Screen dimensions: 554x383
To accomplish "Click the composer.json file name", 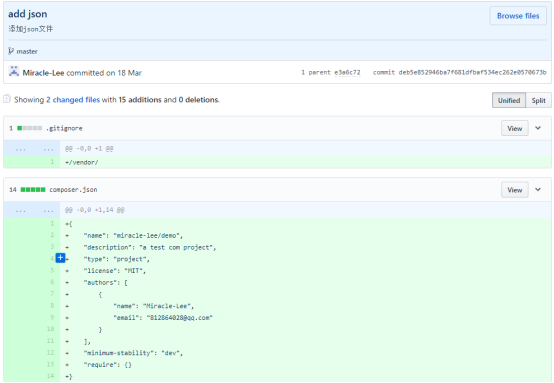I will pyautogui.click(x=73, y=190).
